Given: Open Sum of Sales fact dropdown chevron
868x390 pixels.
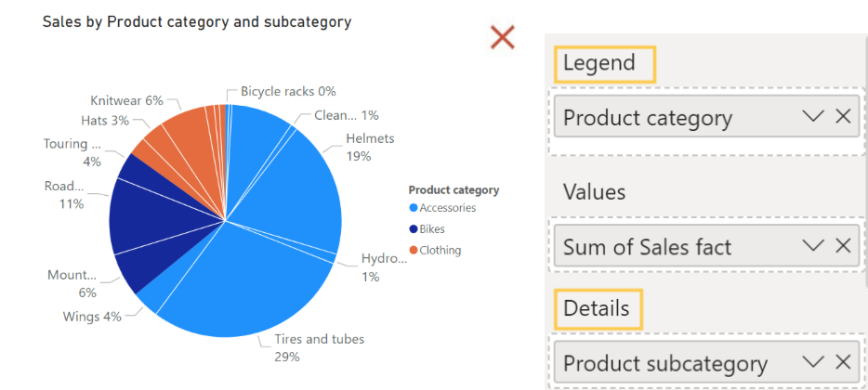Looking at the screenshot, I should click(813, 246).
